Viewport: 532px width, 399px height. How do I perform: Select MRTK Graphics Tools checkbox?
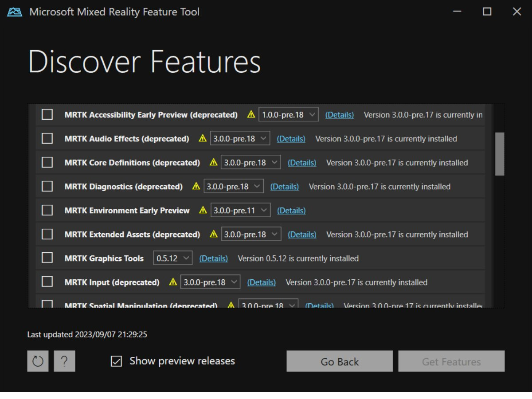tap(47, 258)
